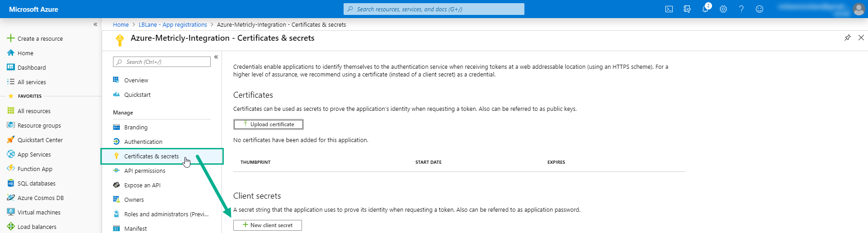This screenshot has width=868, height=233.
Task: Click App Services globe icon
Action: click(x=11, y=154)
